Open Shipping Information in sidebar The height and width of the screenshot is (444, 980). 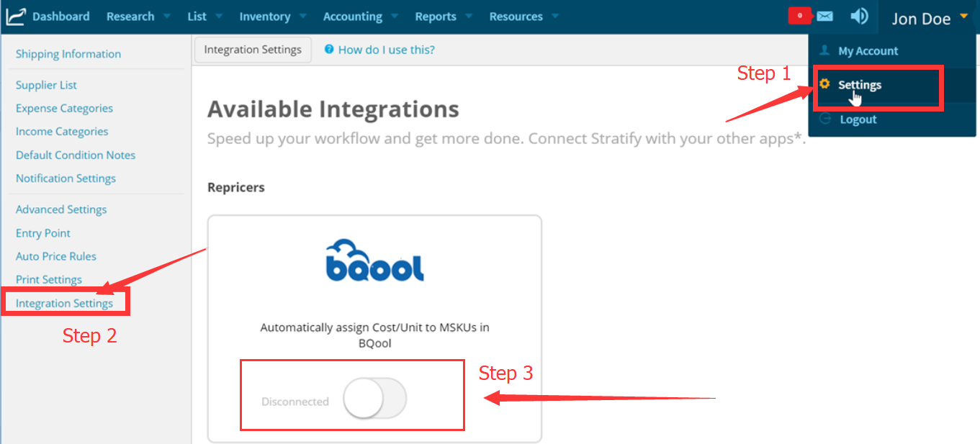point(68,54)
